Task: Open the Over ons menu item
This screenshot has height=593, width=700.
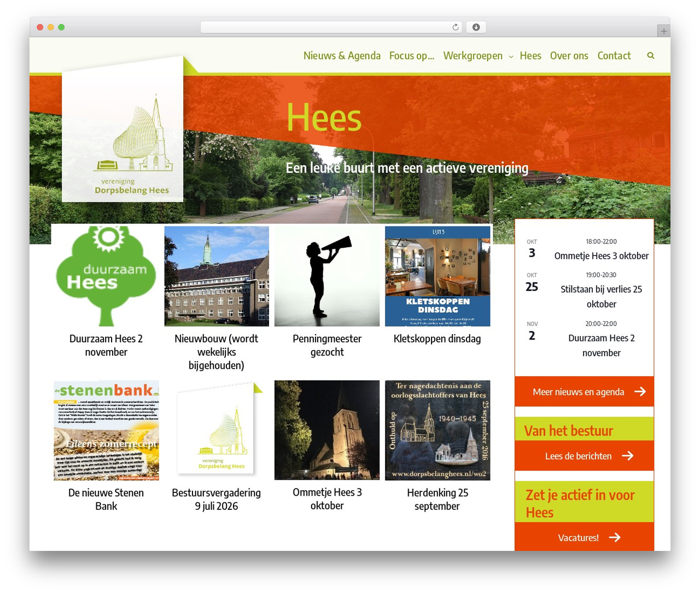Action: [569, 56]
